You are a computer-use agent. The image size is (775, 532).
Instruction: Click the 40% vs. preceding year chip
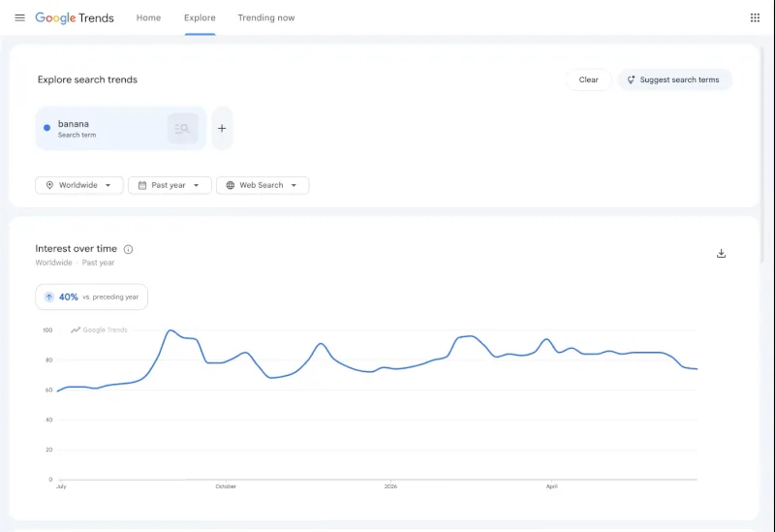(x=91, y=297)
